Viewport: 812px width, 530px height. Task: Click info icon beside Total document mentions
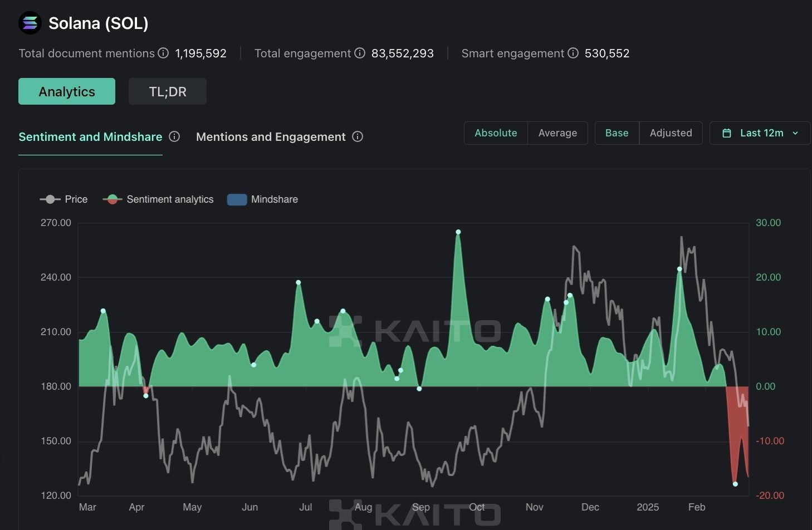click(163, 53)
